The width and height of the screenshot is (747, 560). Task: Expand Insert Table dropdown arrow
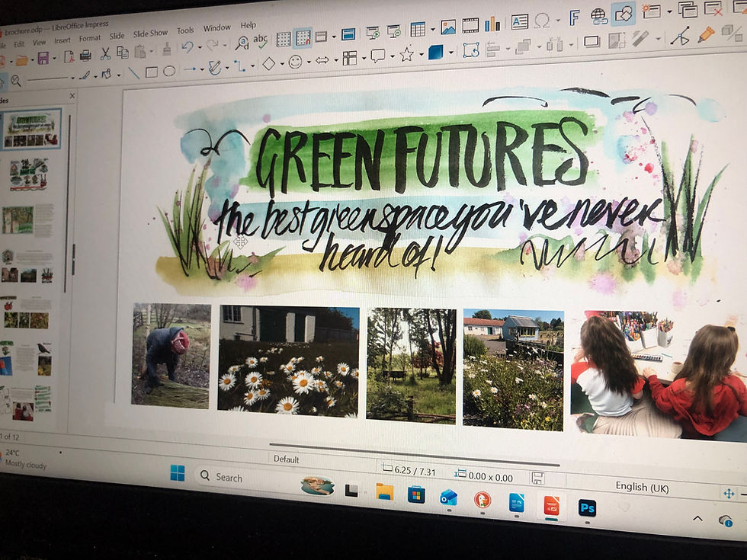click(x=433, y=29)
